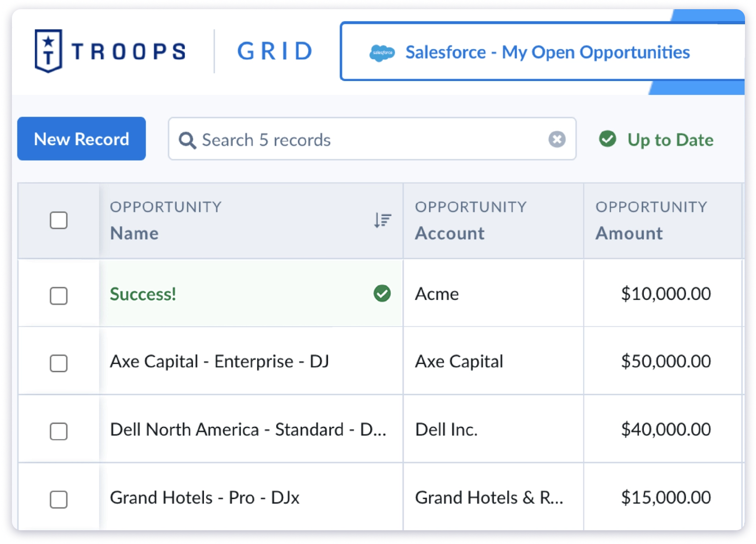Click the search magnifier icon
Image resolution: width=756 pixels, height=544 pixels.
pos(187,140)
